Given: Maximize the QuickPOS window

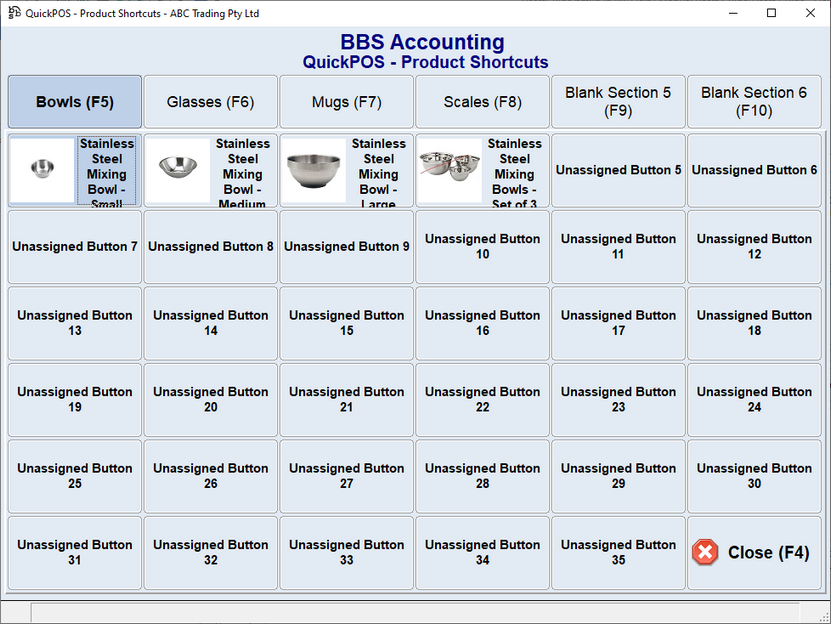Looking at the screenshot, I should coord(771,13).
